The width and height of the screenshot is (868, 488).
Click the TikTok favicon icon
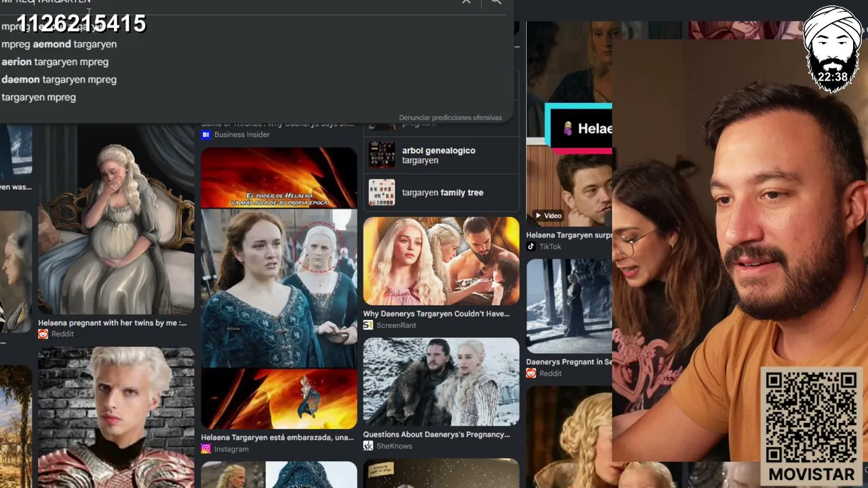pos(531,247)
